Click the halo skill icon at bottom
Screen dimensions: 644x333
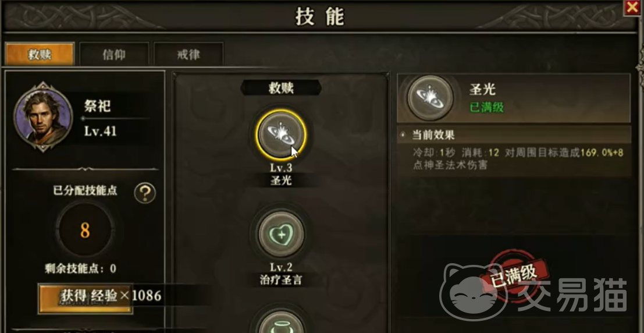pyautogui.click(x=281, y=321)
